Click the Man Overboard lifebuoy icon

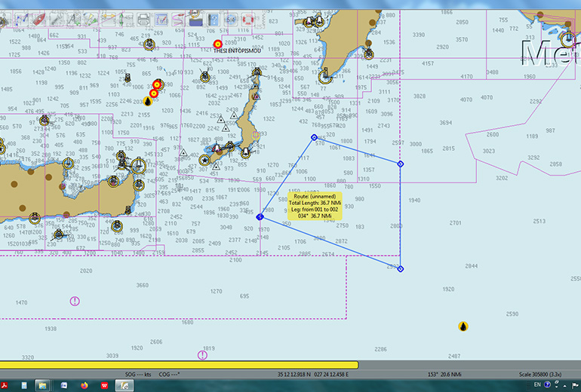(247, 20)
